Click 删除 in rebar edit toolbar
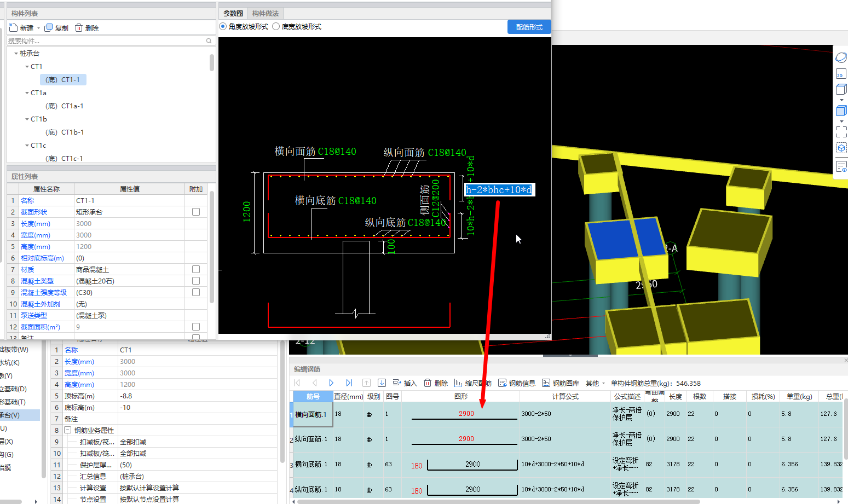 coord(436,383)
